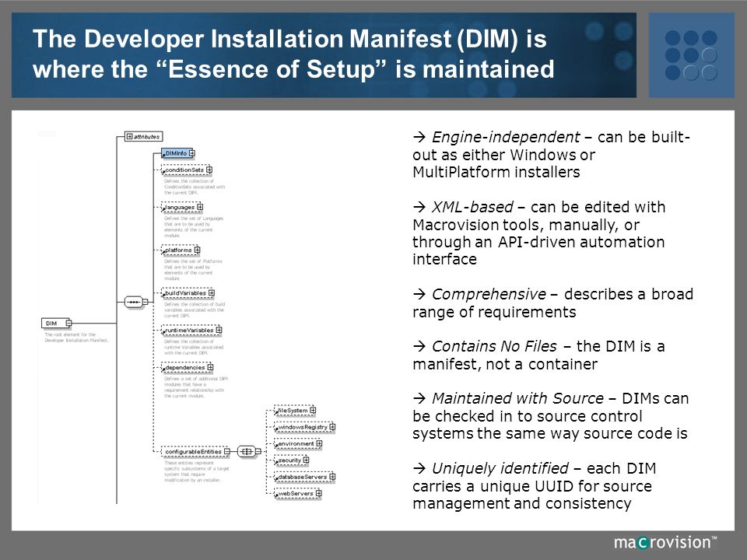Expand the DIMInfo node

pyautogui.click(x=191, y=153)
